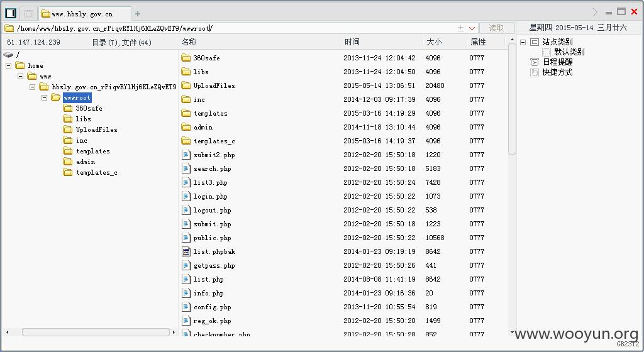Select UploadFiles folder in tree
The height and width of the screenshot is (352, 644).
pyautogui.click(x=96, y=129)
